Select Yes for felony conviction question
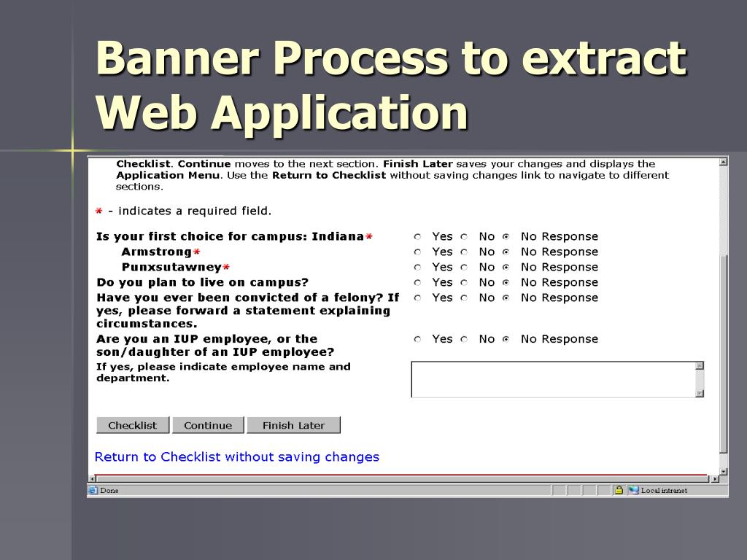The width and height of the screenshot is (747, 560). [417, 298]
